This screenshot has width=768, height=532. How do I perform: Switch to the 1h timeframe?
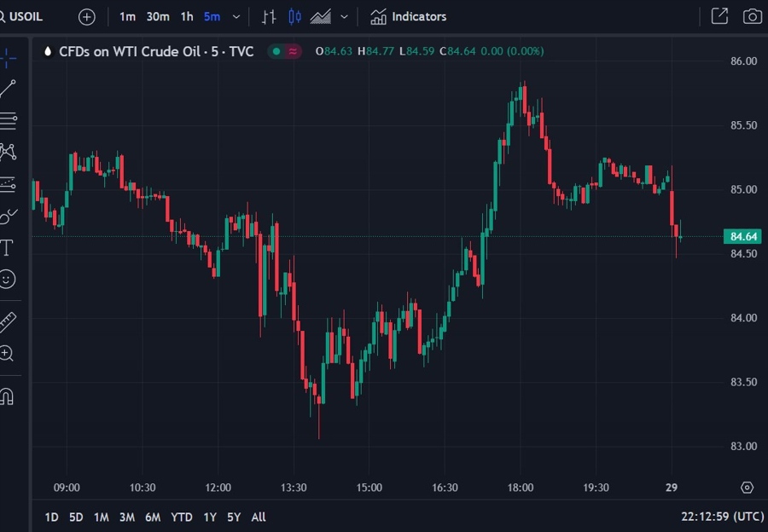pyautogui.click(x=187, y=17)
